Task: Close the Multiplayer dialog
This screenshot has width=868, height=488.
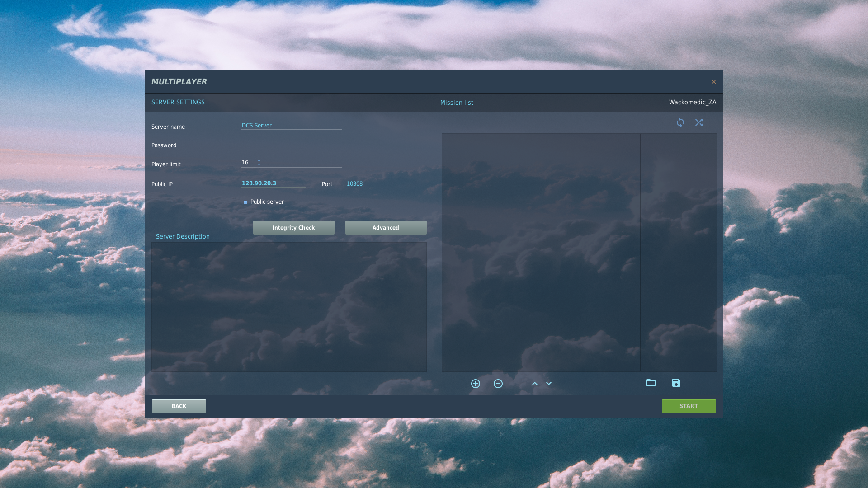Action: [714, 82]
